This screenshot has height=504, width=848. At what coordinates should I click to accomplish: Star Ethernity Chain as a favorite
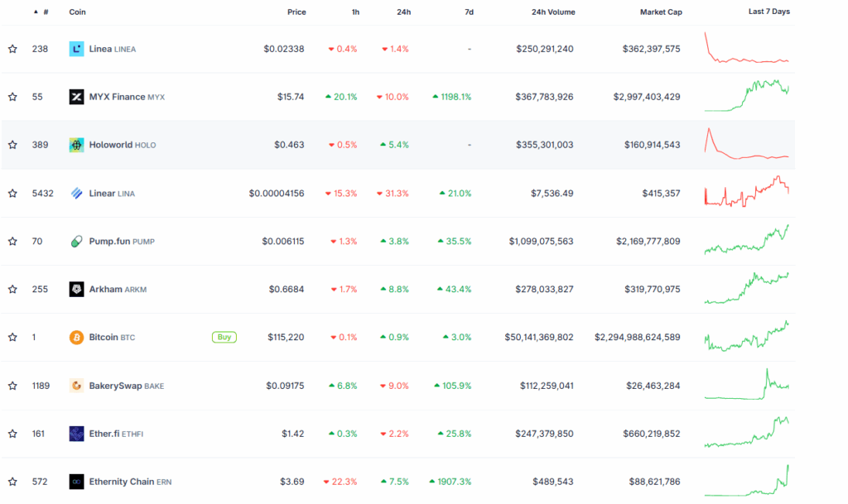[12, 482]
